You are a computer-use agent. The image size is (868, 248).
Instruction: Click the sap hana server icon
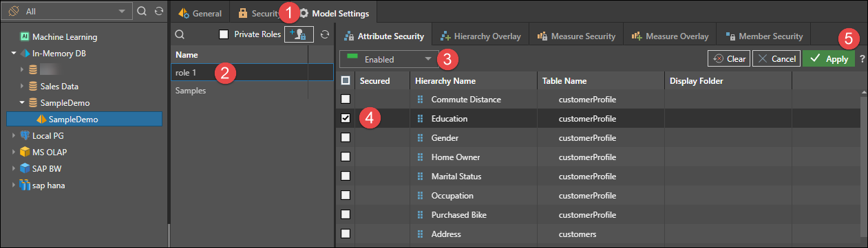click(x=25, y=185)
